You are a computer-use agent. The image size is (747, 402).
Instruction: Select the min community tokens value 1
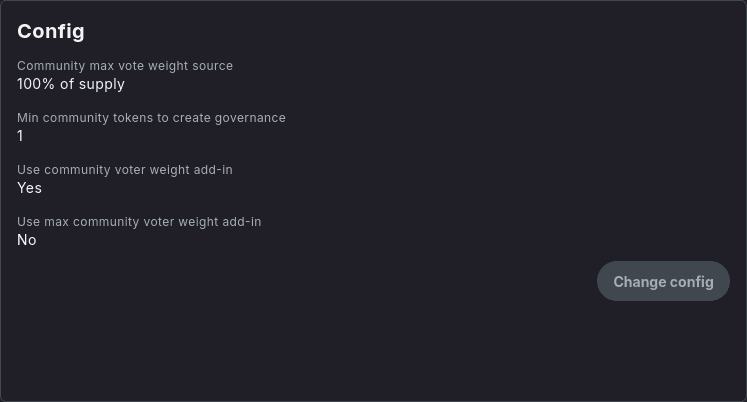click(20, 136)
